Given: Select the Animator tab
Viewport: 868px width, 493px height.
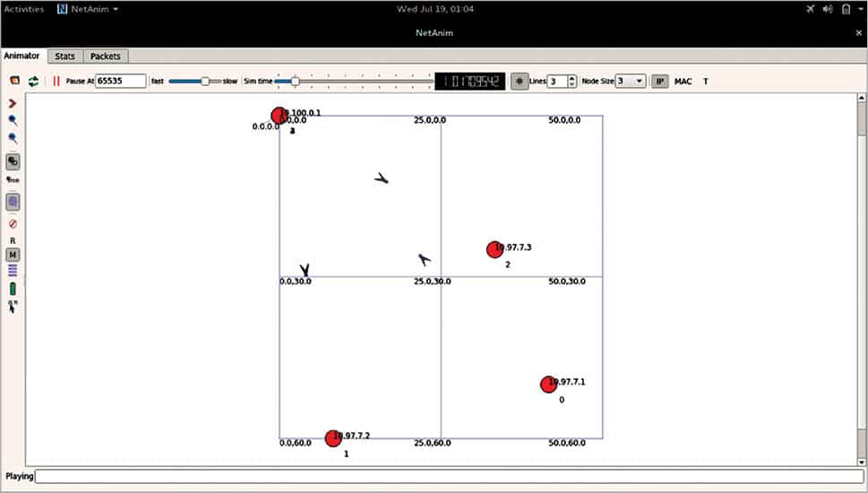Looking at the screenshot, I should click(x=22, y=56).
